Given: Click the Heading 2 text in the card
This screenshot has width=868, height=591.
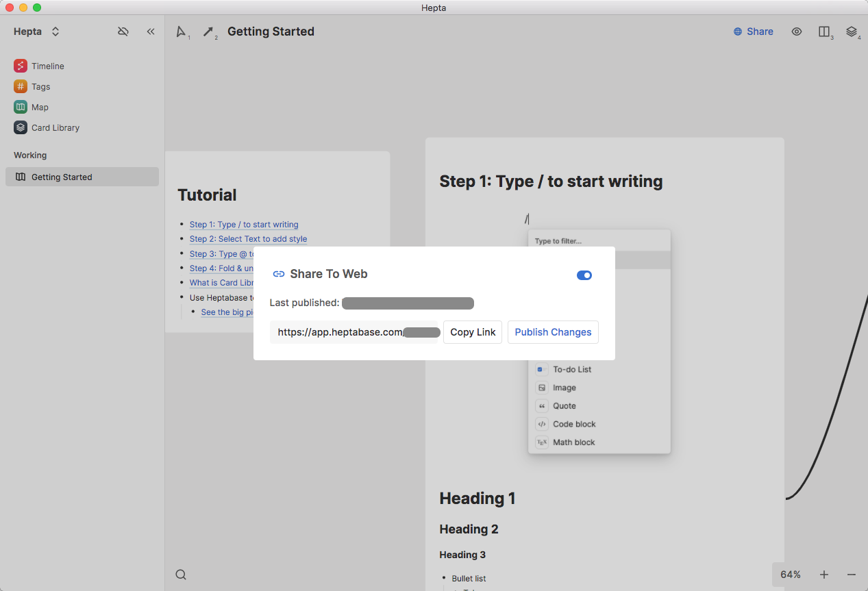Looking at the screenshot, I should tap(469, 529).
